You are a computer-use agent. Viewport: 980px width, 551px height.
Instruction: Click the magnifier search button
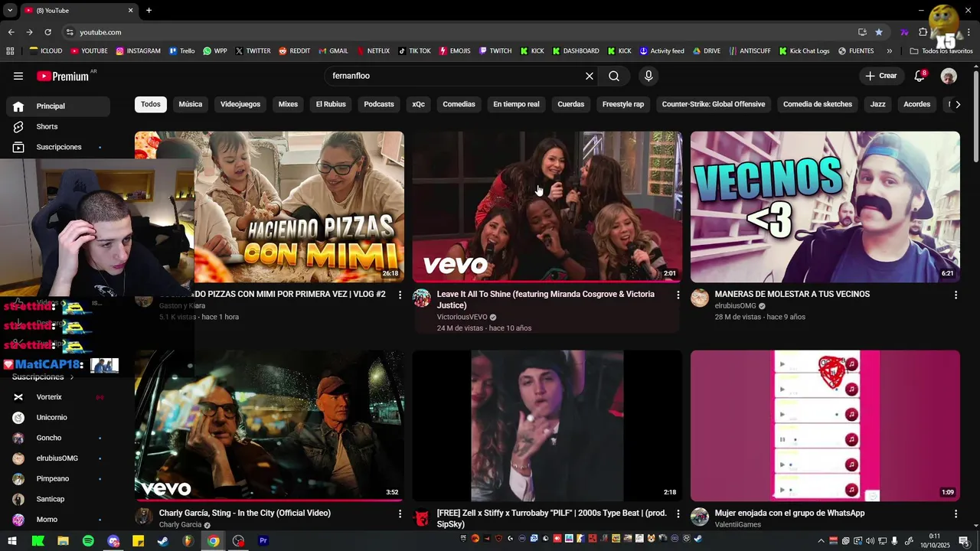point(614,76)
